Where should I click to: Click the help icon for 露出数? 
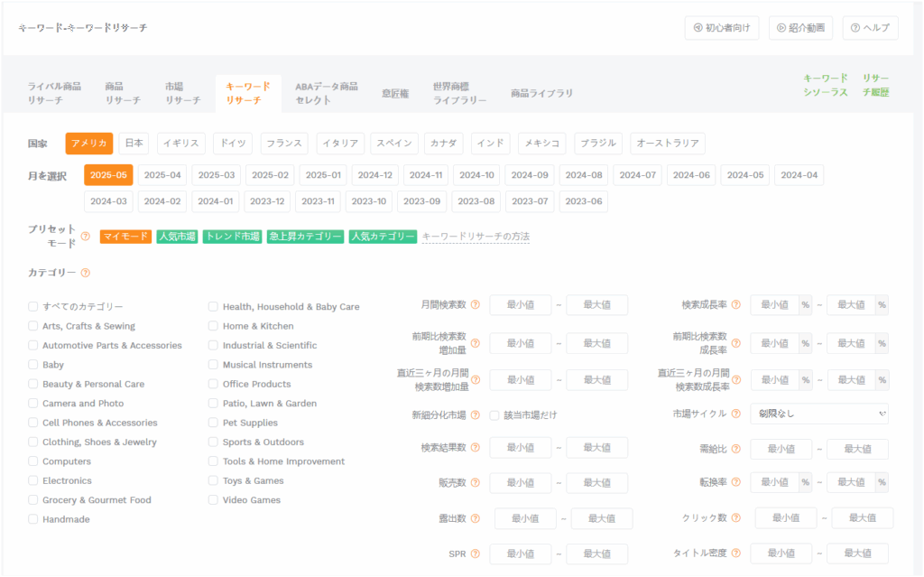[476, 518]
